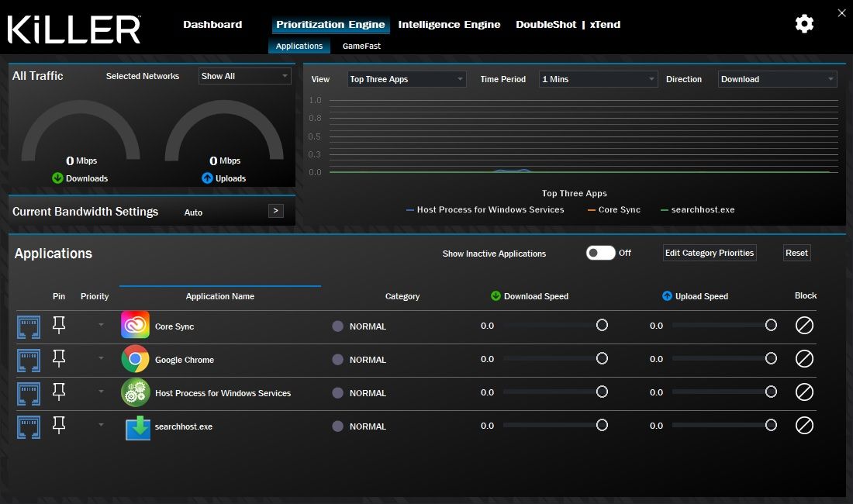Pin the searchhost.exe application
Viewport: 853px width, 504px height.
(x=59, y=425)
